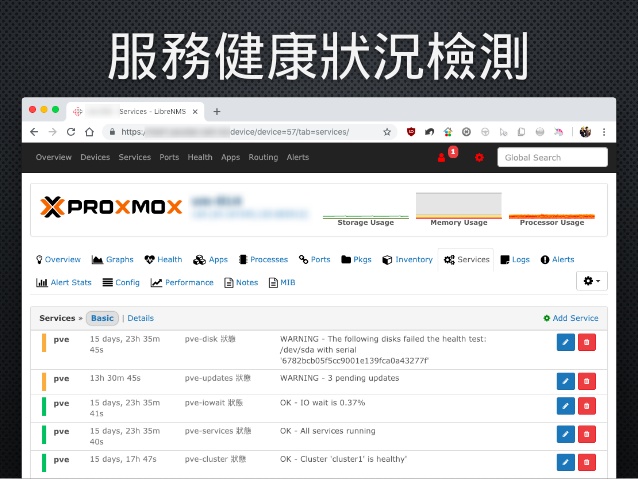
Task: Bookmark this page with the star icon
Action: pyautogui.click(x=387, y=132)
